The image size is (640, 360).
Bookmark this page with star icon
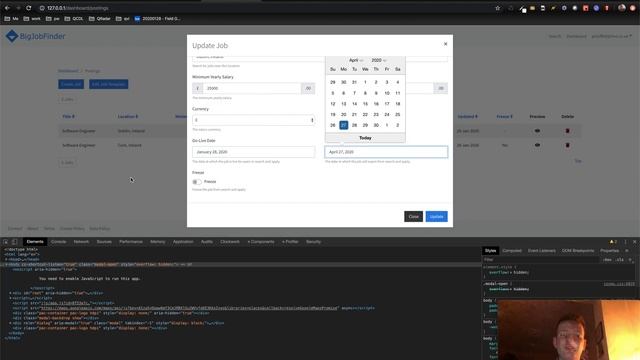point(498,8)
